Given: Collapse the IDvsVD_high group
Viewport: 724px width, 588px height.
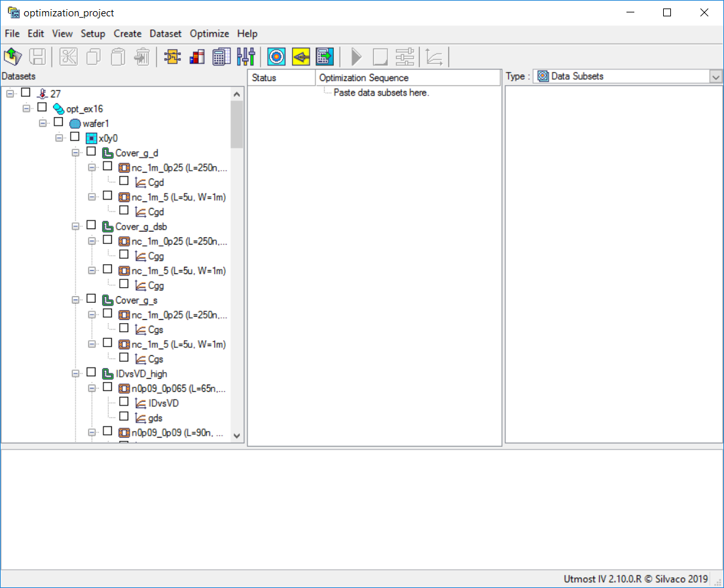Looking at the screenshot, I should 76,373.
